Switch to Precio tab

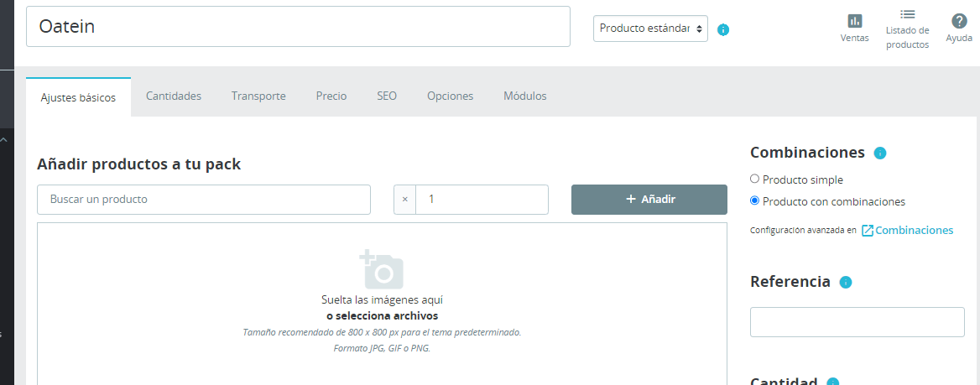[331, 96]
